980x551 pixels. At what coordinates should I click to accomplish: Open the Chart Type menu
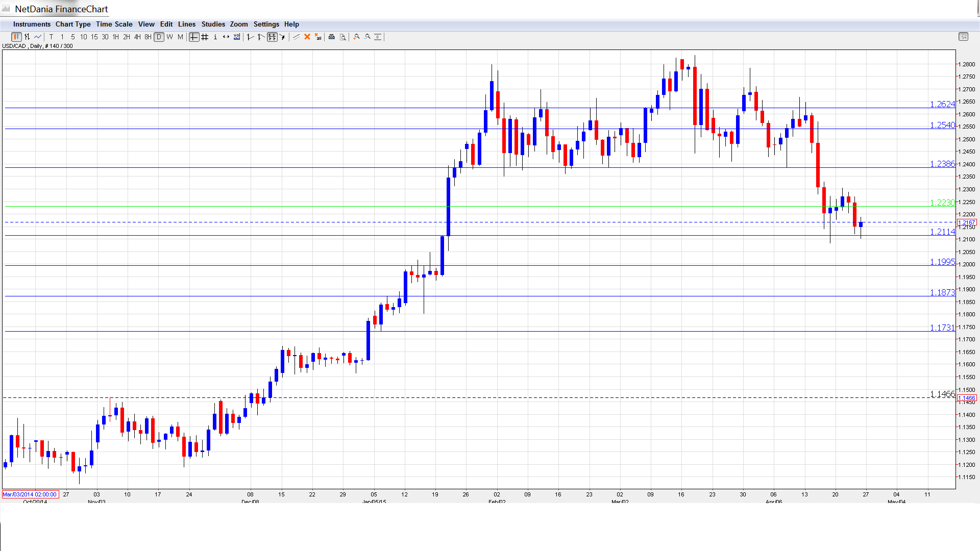(73, 24)
